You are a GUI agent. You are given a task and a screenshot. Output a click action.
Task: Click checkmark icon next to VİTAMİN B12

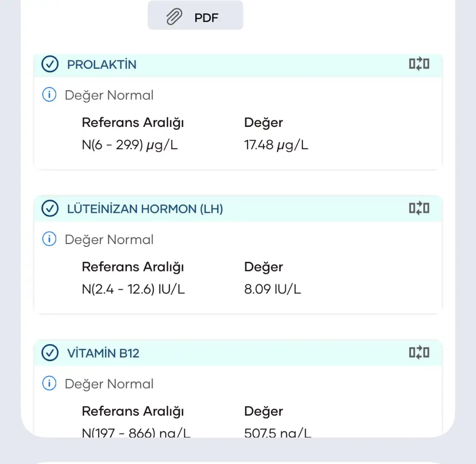(x=50, y=353)
